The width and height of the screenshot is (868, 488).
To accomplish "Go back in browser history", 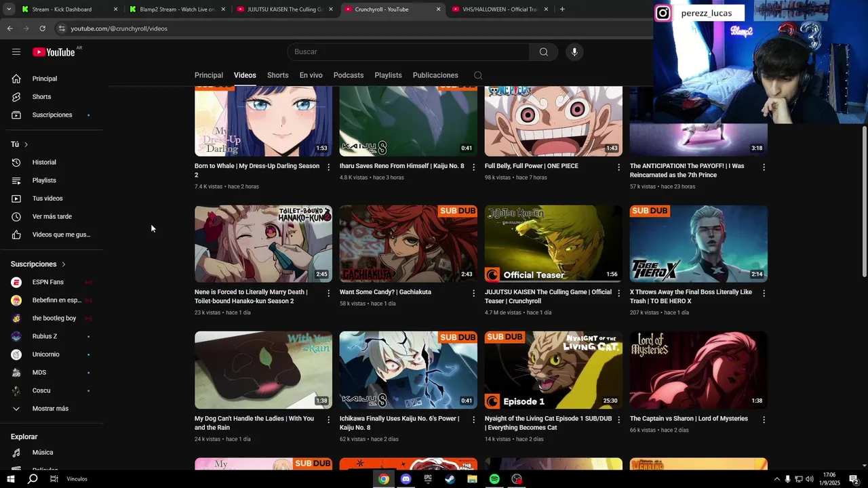I will 9,28.
